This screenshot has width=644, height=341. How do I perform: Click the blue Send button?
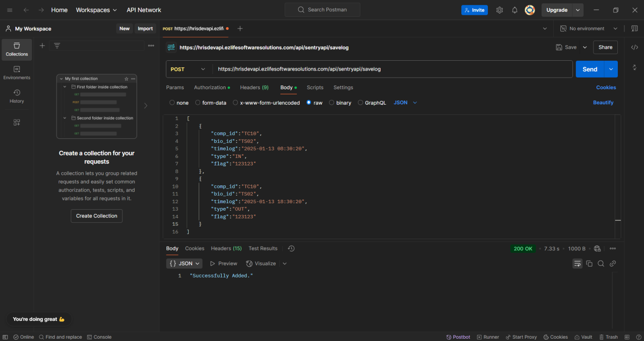pyautogui.click(x=590, y=69)
